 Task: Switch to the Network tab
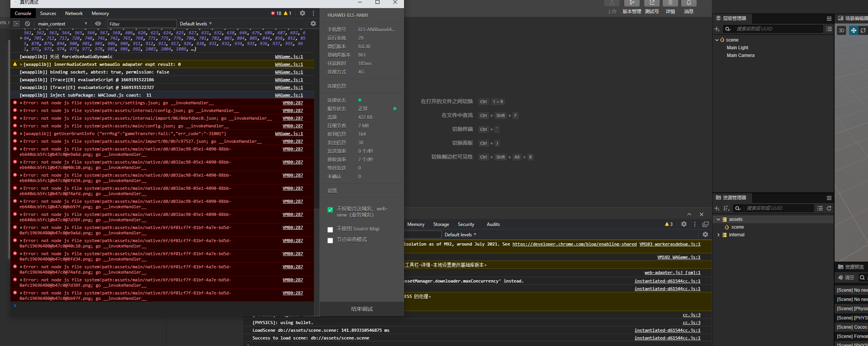pos(74,13)
